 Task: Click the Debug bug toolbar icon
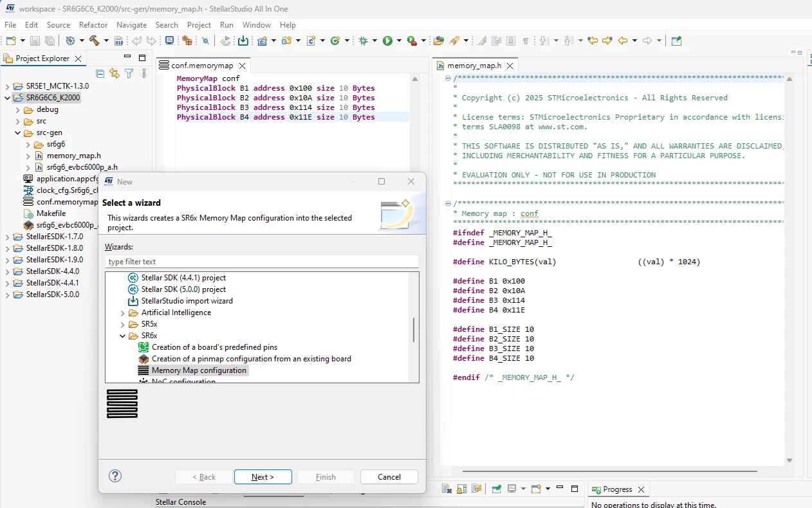tap(364, 41)
